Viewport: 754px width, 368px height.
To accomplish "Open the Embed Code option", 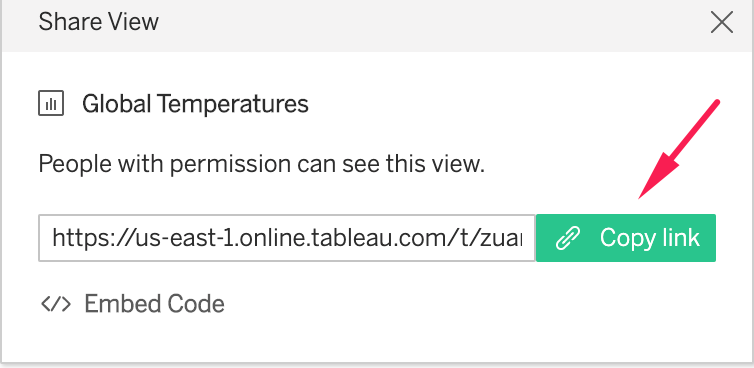I will (x=132, y=304).
